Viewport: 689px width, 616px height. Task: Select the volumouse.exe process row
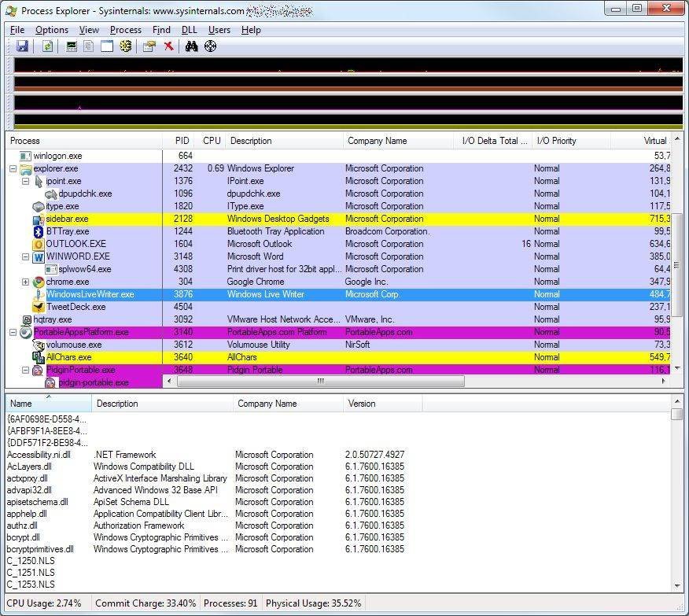pos(338,345)
